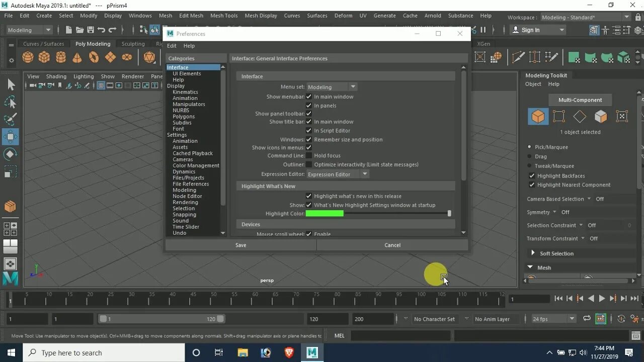The width and height of the screenshot is (644, 362).
Task: Select the Drag radio option
Action: pos(529,156)
